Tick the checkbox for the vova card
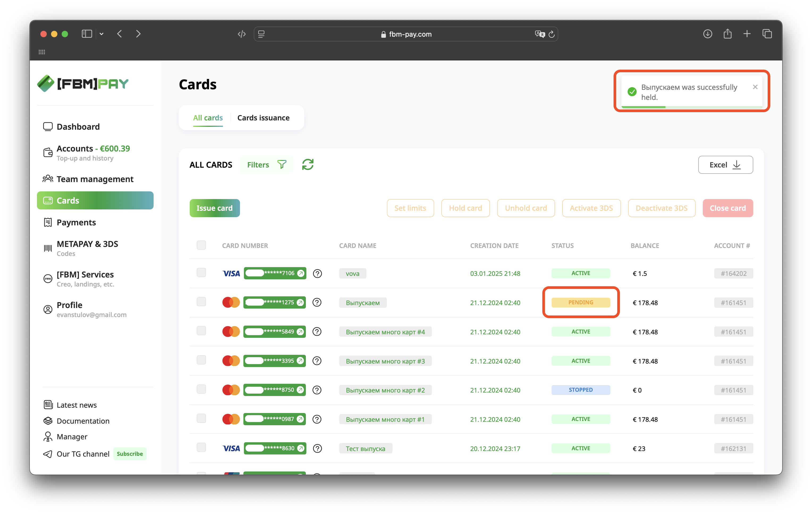 coord(201,272)
